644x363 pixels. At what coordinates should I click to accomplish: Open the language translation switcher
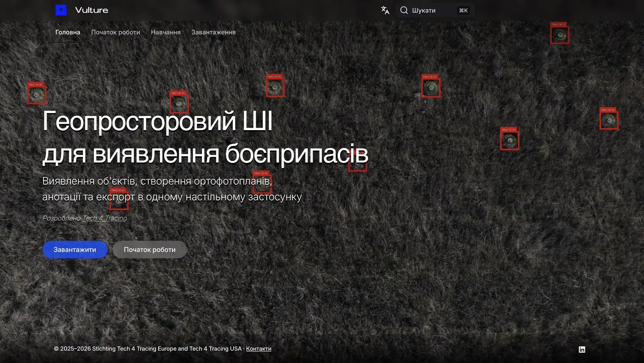385,10
